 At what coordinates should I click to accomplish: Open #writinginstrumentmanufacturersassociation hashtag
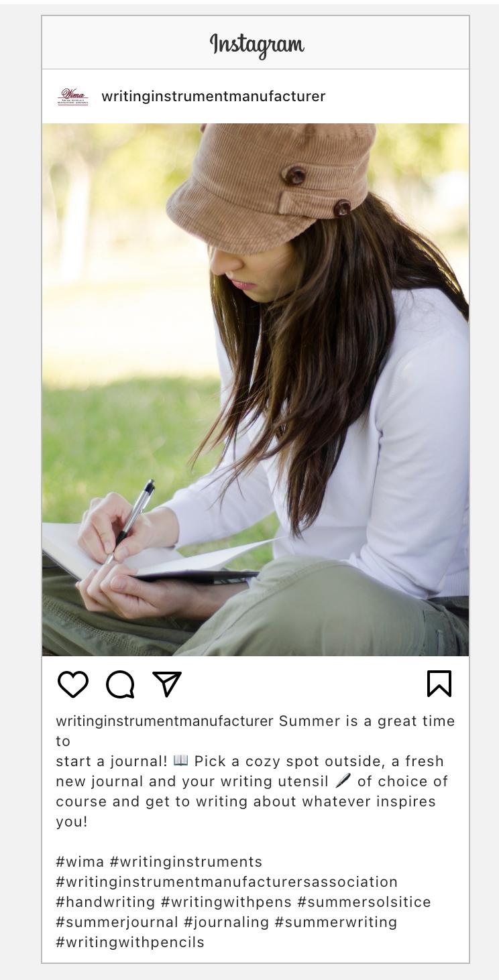click(x=227, y=881)
